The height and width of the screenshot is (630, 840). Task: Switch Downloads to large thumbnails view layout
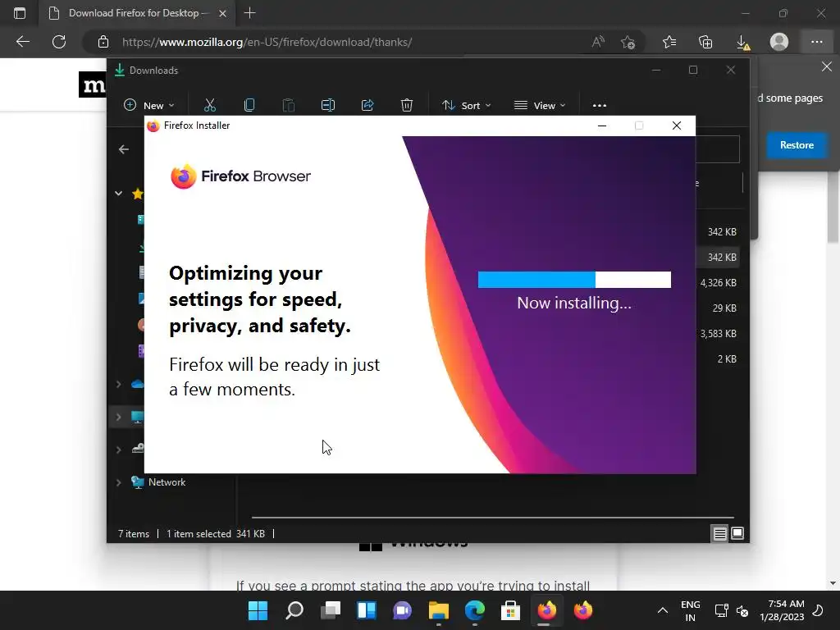pos(737,533)
